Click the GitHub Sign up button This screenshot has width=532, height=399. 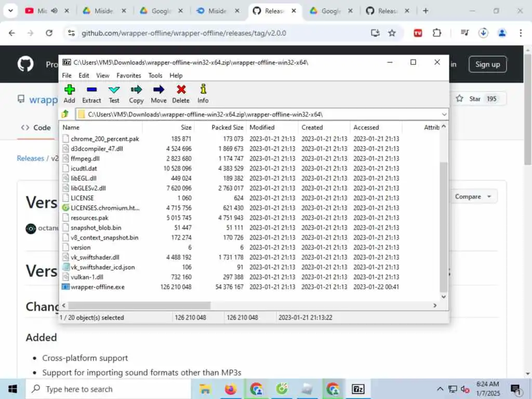487,64
